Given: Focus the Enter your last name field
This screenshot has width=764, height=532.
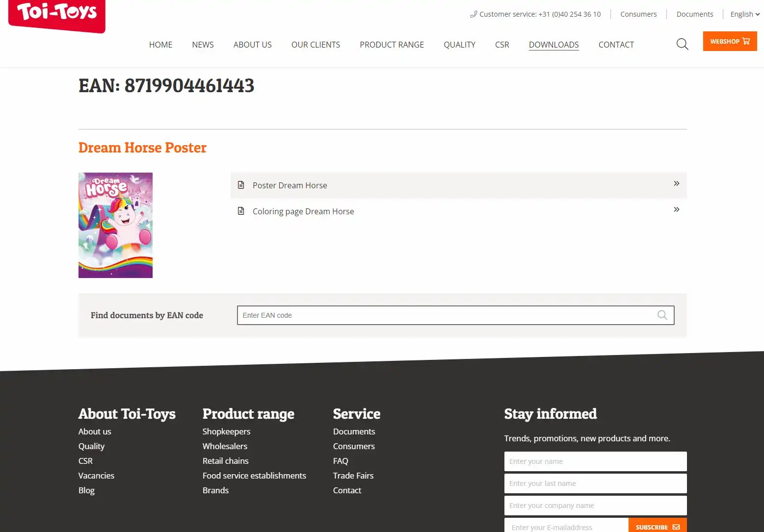Looking at the screenshot, I should point(595,483).
